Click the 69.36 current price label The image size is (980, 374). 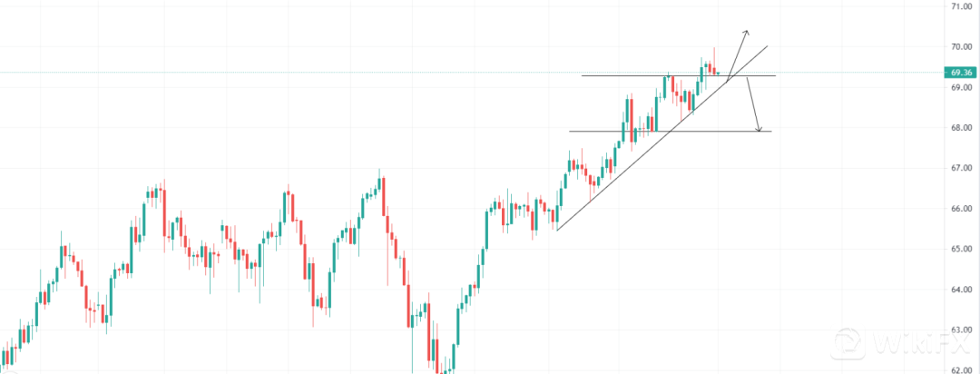[x=961, y=72]
